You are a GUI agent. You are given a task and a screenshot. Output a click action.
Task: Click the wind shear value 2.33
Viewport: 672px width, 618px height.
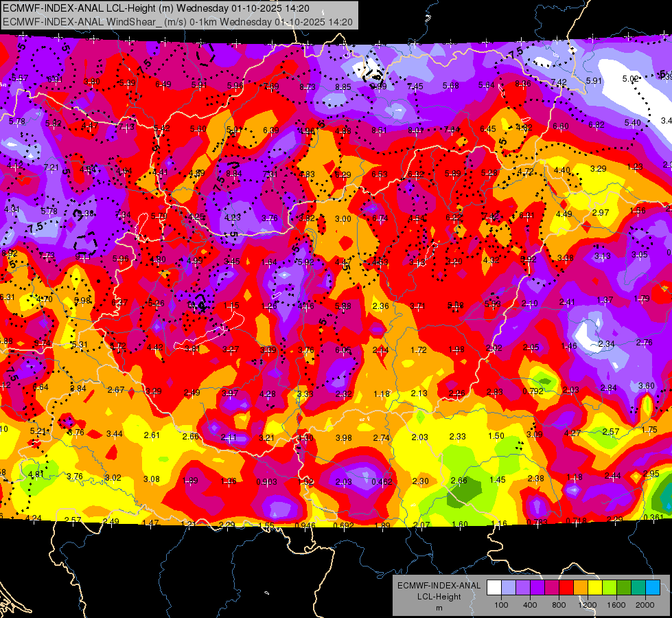pos(457,436)
